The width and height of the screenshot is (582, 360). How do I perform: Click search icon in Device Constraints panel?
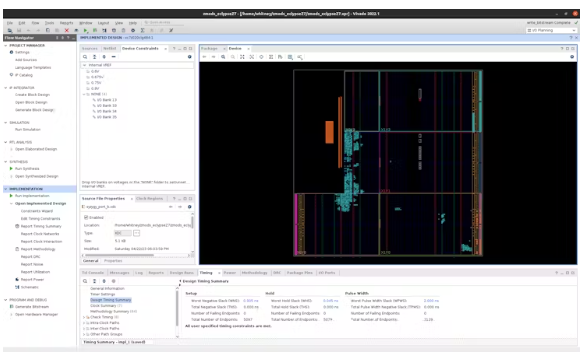[x=85, y=57]
